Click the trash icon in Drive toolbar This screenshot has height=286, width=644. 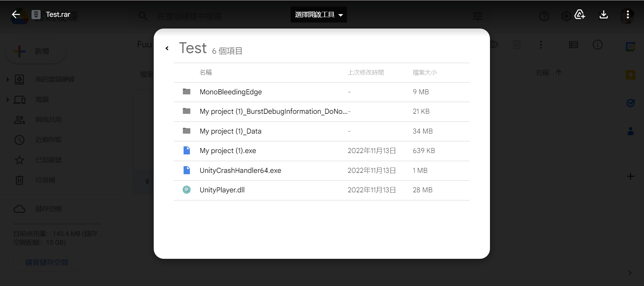(516, 45)
